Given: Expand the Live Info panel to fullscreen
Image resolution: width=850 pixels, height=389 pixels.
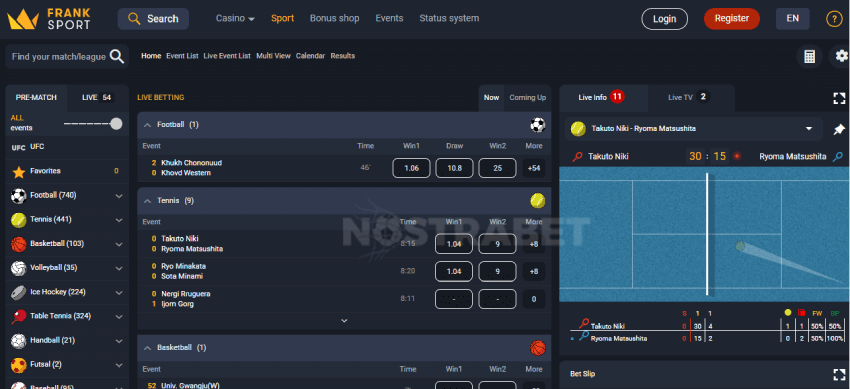Looking at the screenshot, I should (839, 98).
